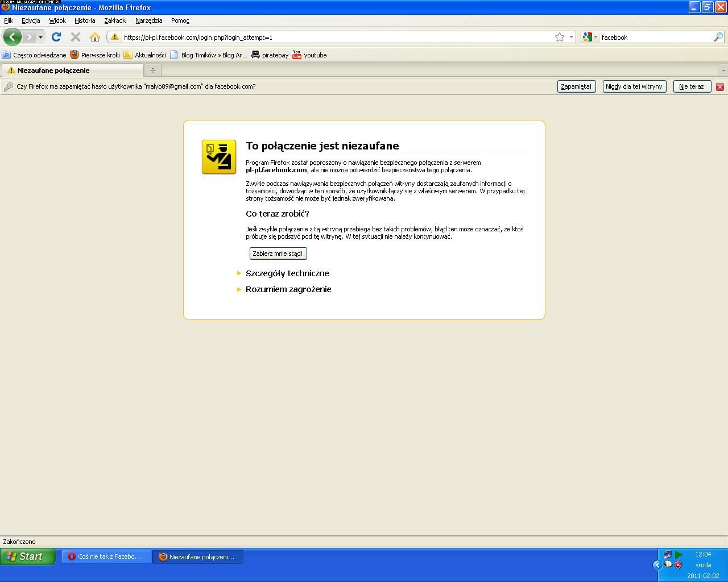Image resolution: width=728 pixels, height=582 pixels.
Task: Open the youtube bookmark
Action: point(309,55)
